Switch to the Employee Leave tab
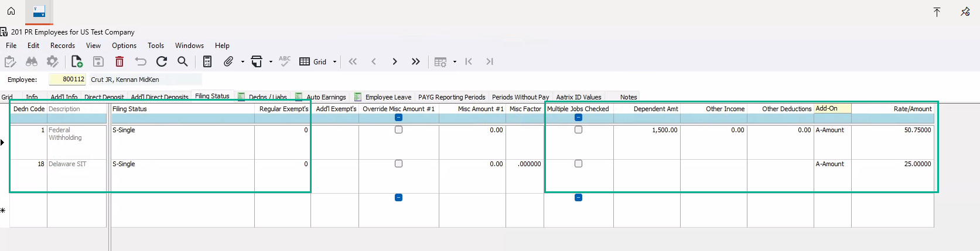This screenshot has width=980, height=251. 383,97
